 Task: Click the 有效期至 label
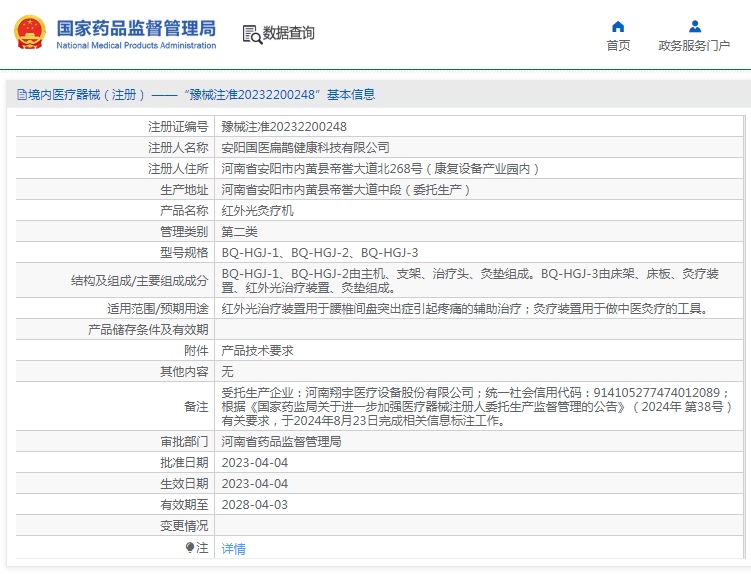(184, 505)
